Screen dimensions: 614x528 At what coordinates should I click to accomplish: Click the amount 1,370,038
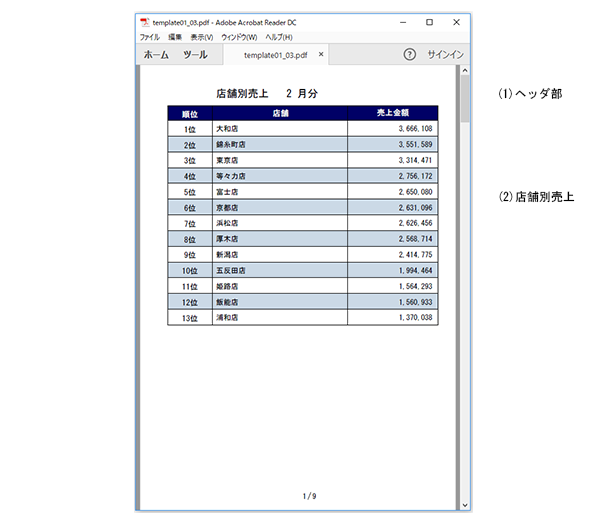tap(415, 318)
